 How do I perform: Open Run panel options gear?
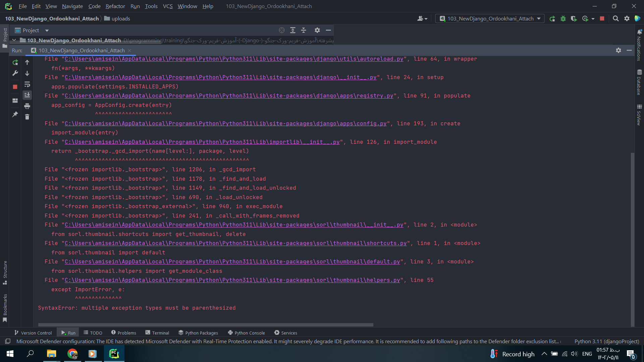pyautogui.click(x=619, y=50)
